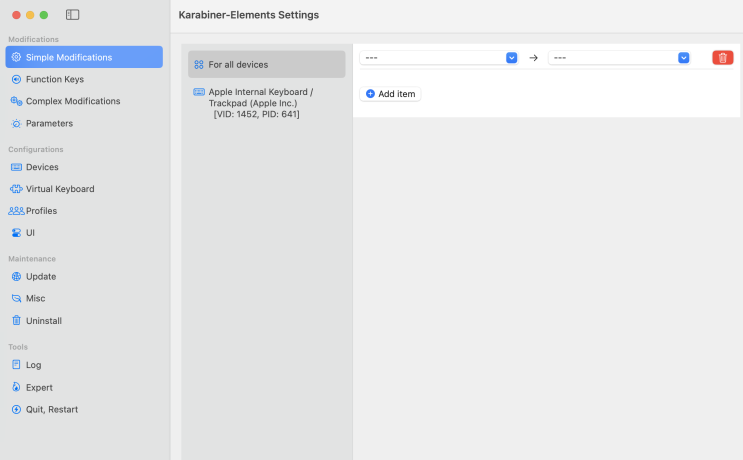Click the Log document icon
Screen dimensions: 743x460
pyautogui.click(x=16, y=364)
